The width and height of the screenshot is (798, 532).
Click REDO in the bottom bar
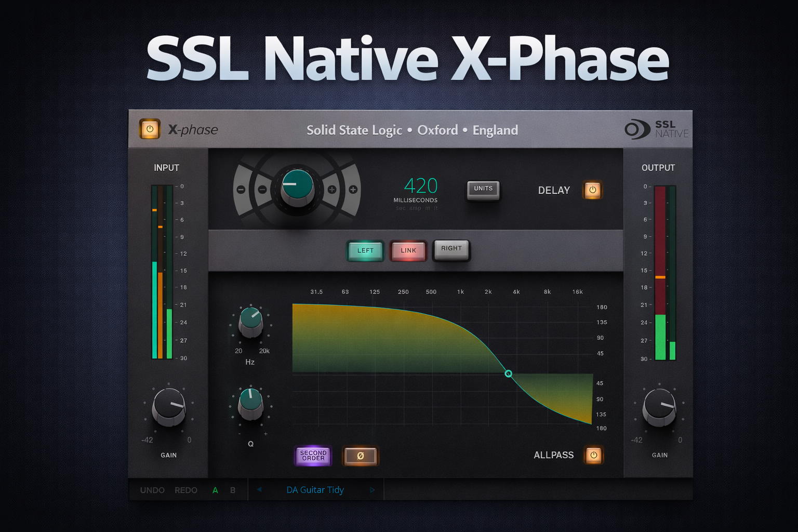point(185,489)
